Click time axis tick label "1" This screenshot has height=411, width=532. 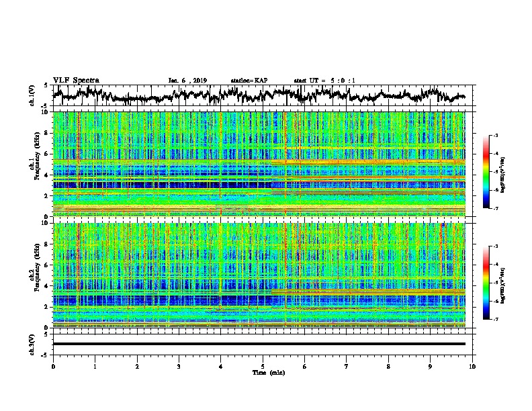coord(95,367)
